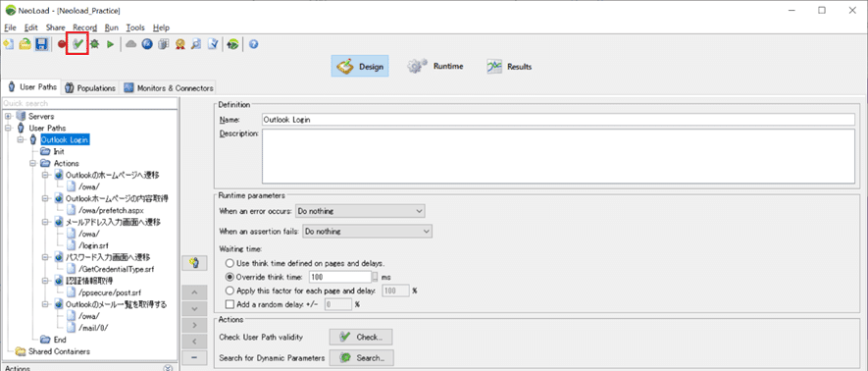
Task: Click the Quick search field
Action: 89,104
